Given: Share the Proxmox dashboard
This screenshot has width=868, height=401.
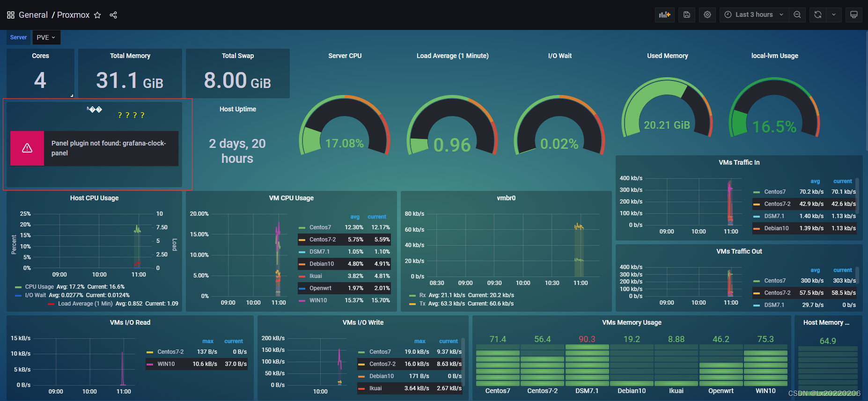Looking at the screenshot, I should (x=113, y=15).
